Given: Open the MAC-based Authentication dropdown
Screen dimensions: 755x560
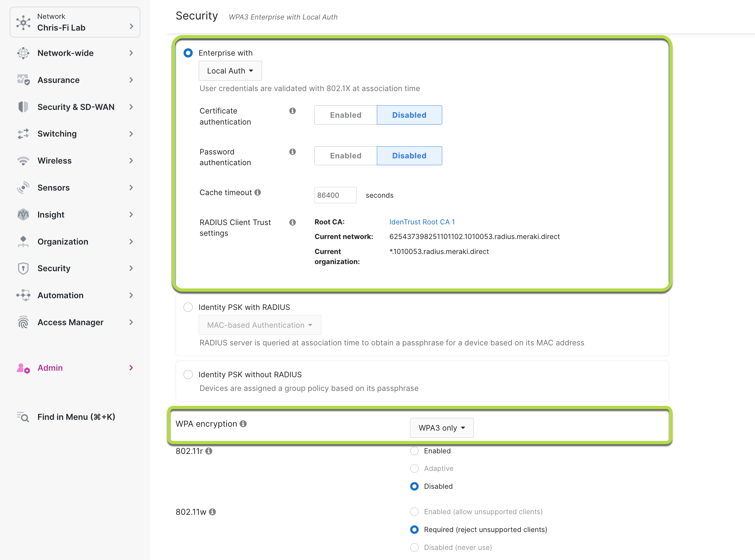Looking at the screenshot, I should (x=259, y=325).
